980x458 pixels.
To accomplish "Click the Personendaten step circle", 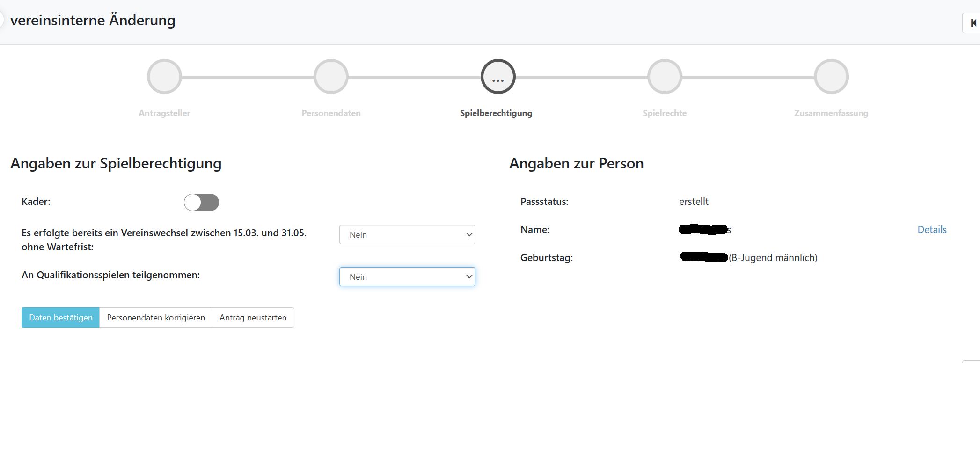I will pos(331,77).
